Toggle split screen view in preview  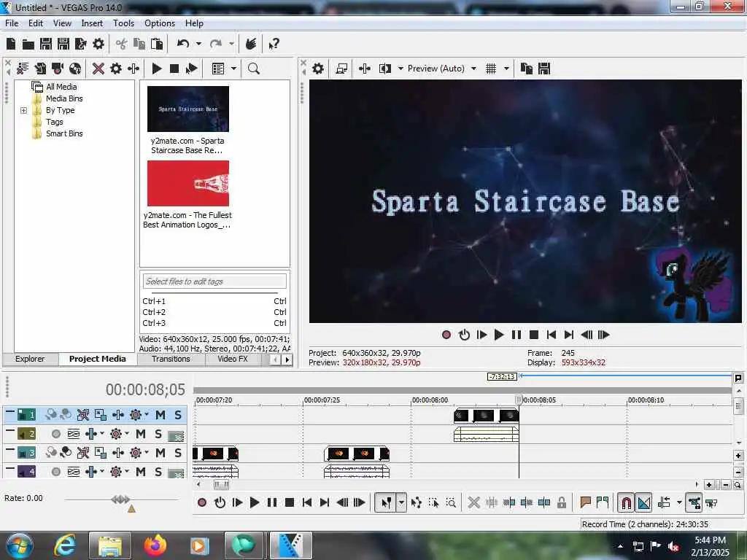[x=384, y=69]
